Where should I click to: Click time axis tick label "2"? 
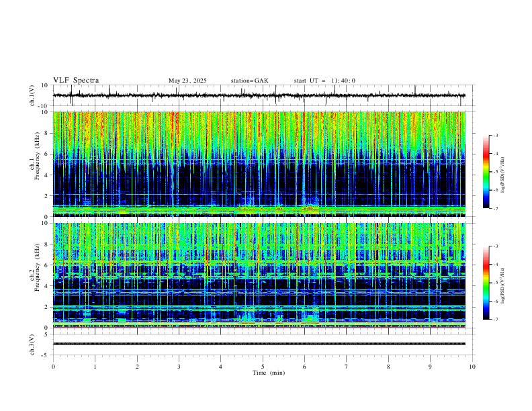pos(137,367)
